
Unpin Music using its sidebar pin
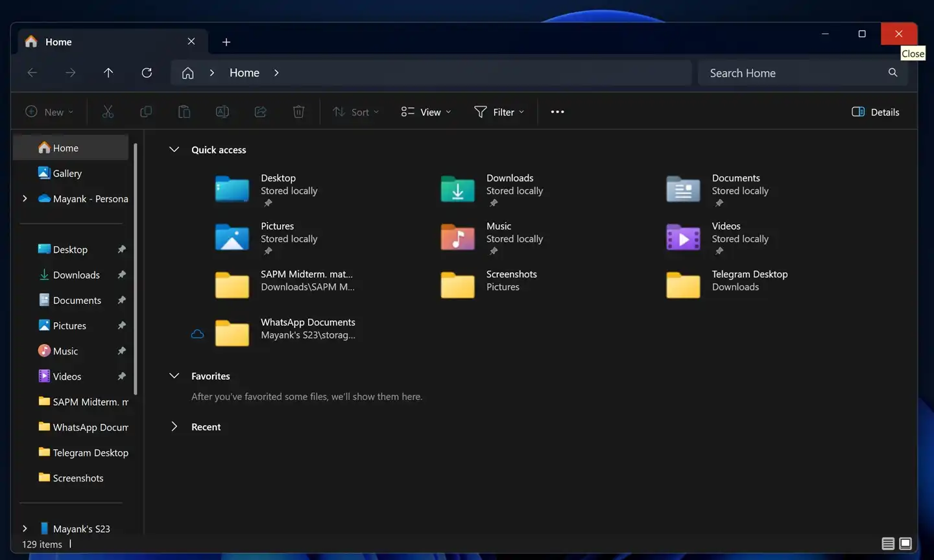(121, 350)
